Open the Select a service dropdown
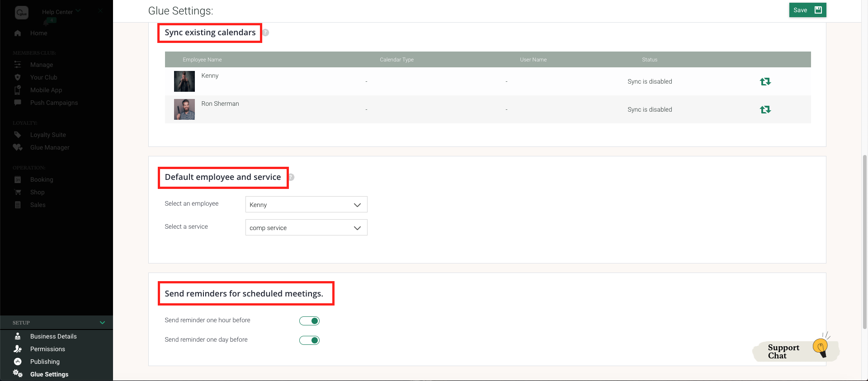Screen dimensions: 868x381 pos(306,228)
